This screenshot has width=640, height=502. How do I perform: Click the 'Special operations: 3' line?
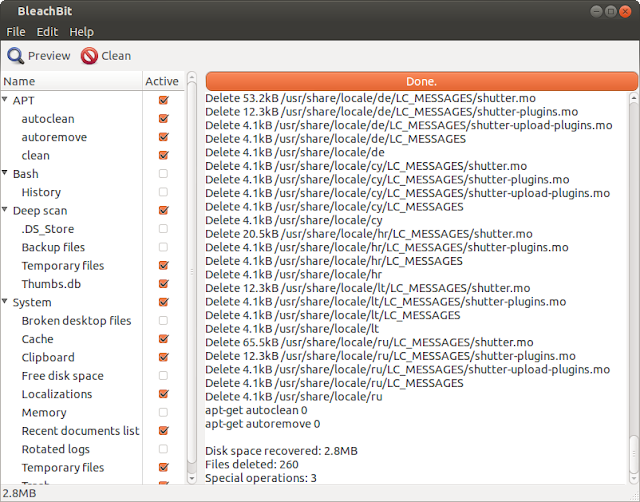coord(261,478)
